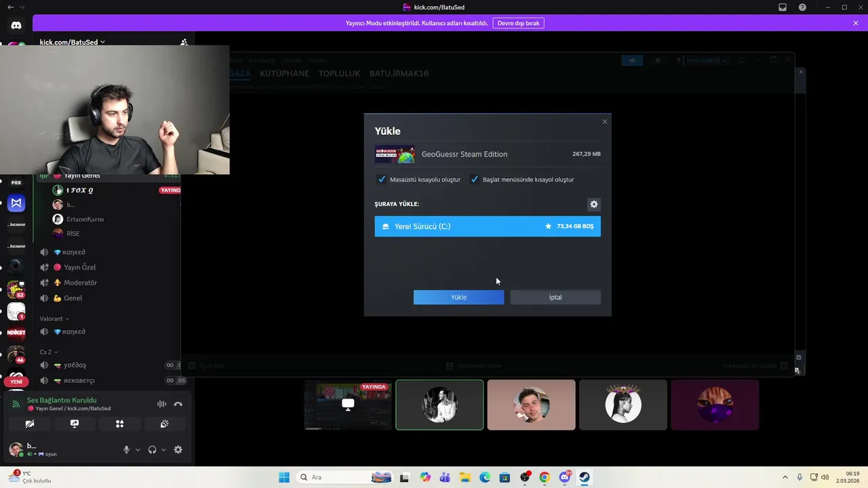
Task: Open the YAYINDA screen share tile
Action: click(x=348, y=405)
